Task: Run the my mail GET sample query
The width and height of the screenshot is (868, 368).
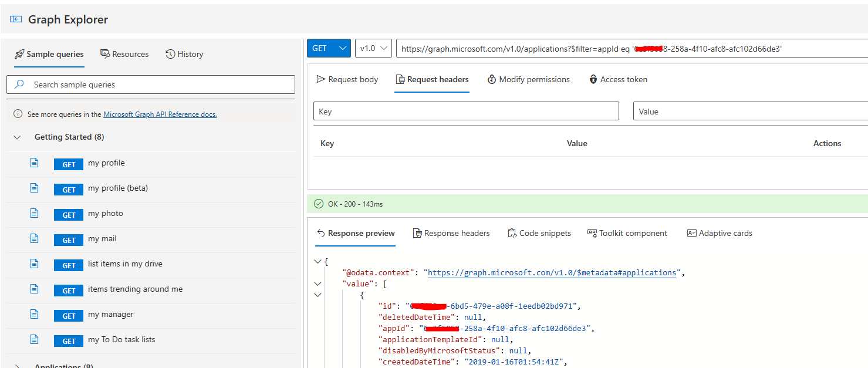Action: pos(69,240)
